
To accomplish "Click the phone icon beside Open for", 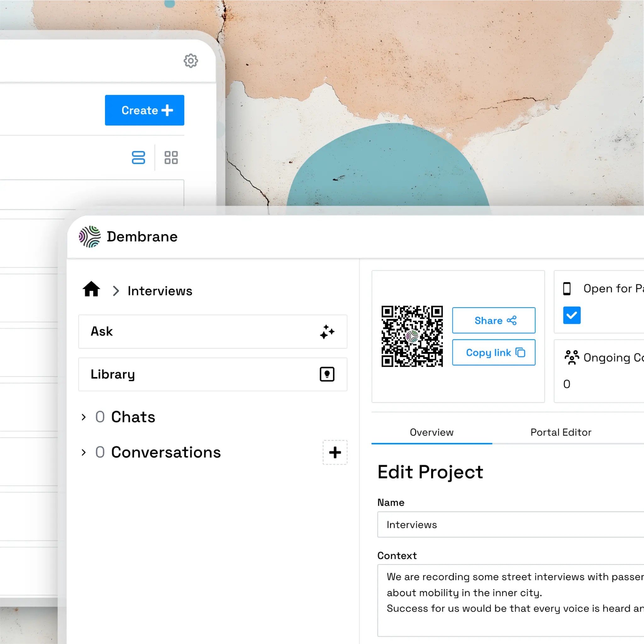I will point(567,289).
